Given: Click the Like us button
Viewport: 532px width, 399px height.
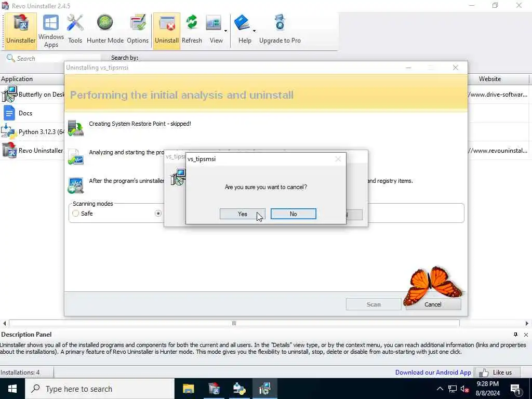Looking at the screenshot, I should [498, 373].
